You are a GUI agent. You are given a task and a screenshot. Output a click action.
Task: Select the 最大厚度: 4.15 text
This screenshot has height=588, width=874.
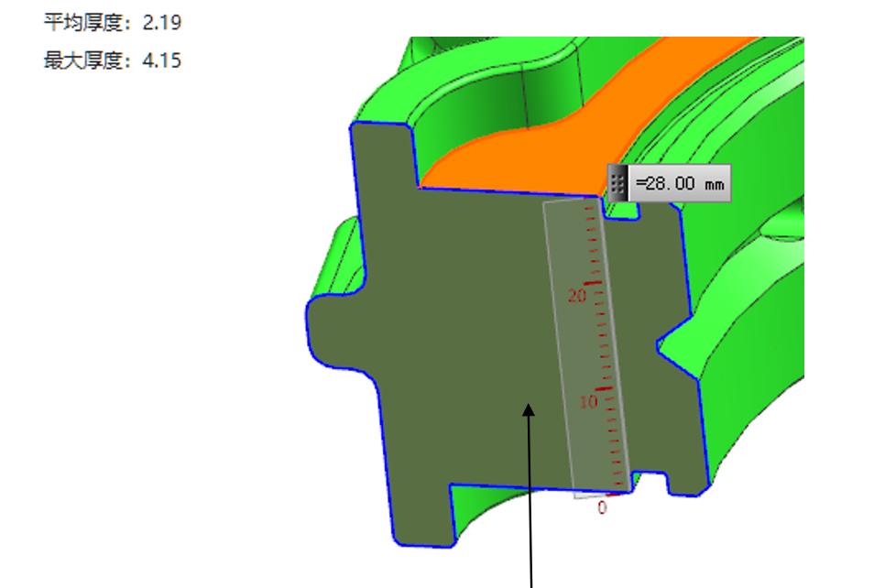[113, 60]
